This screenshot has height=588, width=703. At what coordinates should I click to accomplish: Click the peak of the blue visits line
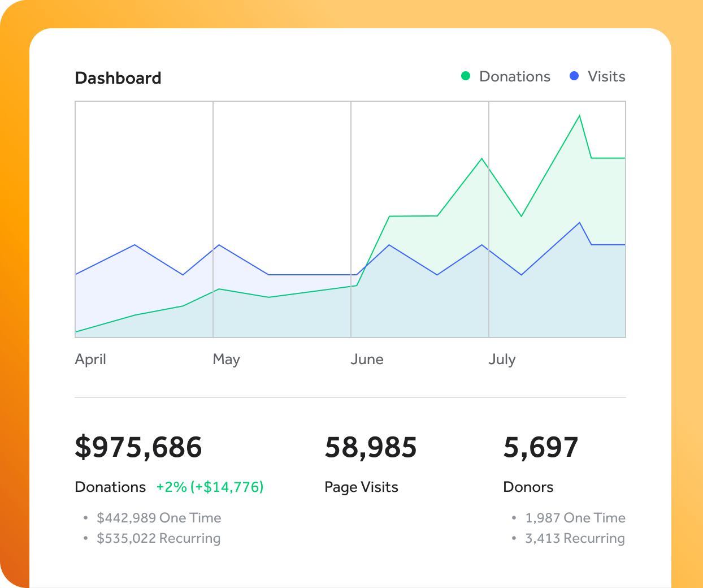579,223
